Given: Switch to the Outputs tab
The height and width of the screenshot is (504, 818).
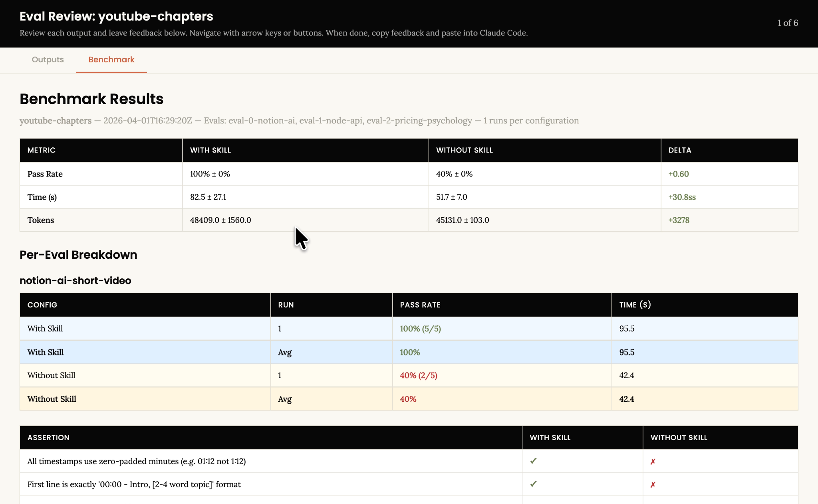Looking at the screenshot, I should (47, 60).
